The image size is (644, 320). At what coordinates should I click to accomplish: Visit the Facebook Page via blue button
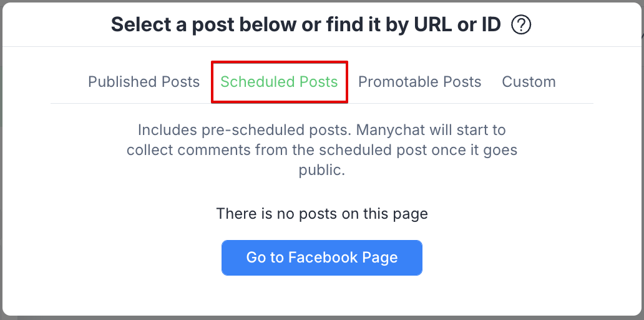pos(322,257)
